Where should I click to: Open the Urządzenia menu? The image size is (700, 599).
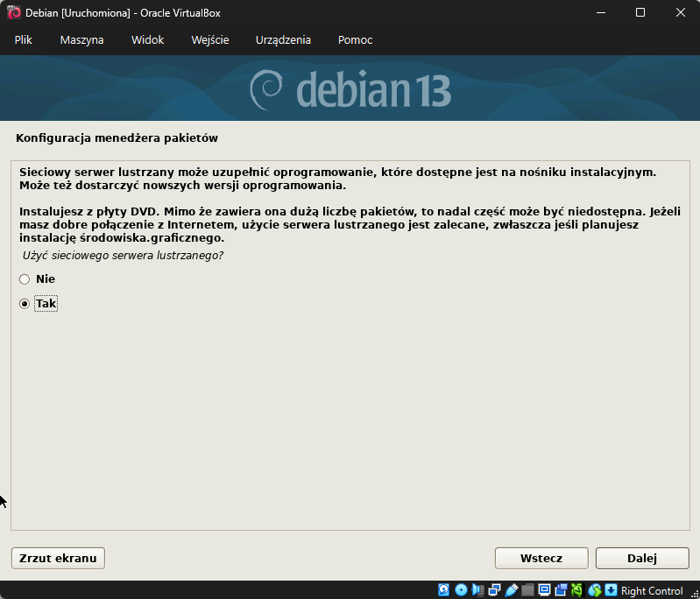[283, 40]
